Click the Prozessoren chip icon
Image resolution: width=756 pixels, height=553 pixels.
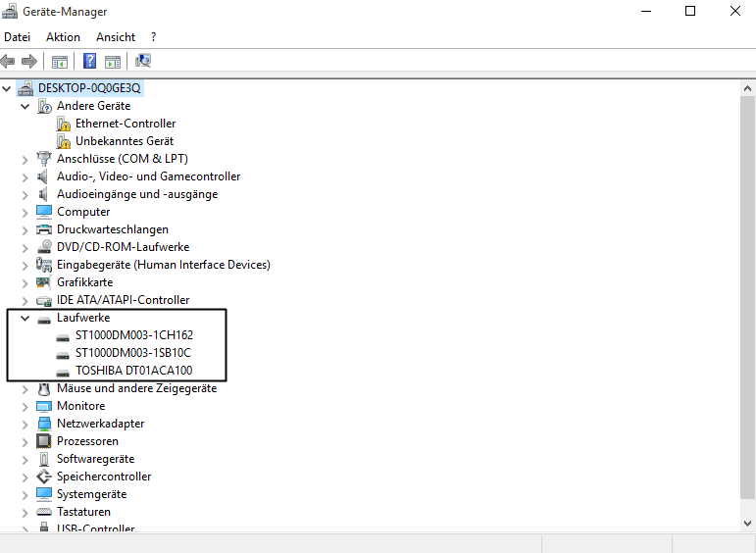click(44, 441)
